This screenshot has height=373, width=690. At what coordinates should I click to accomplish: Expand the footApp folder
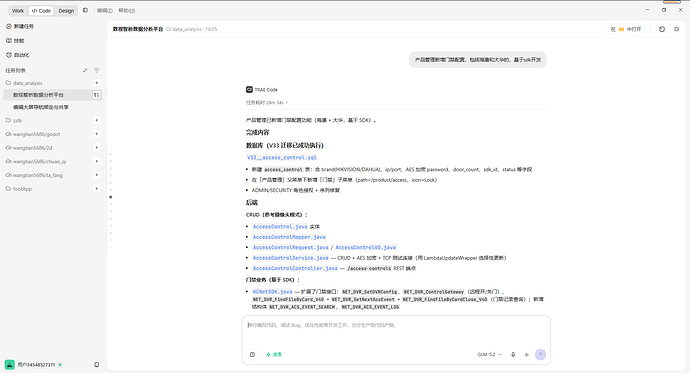click(18, 189)
